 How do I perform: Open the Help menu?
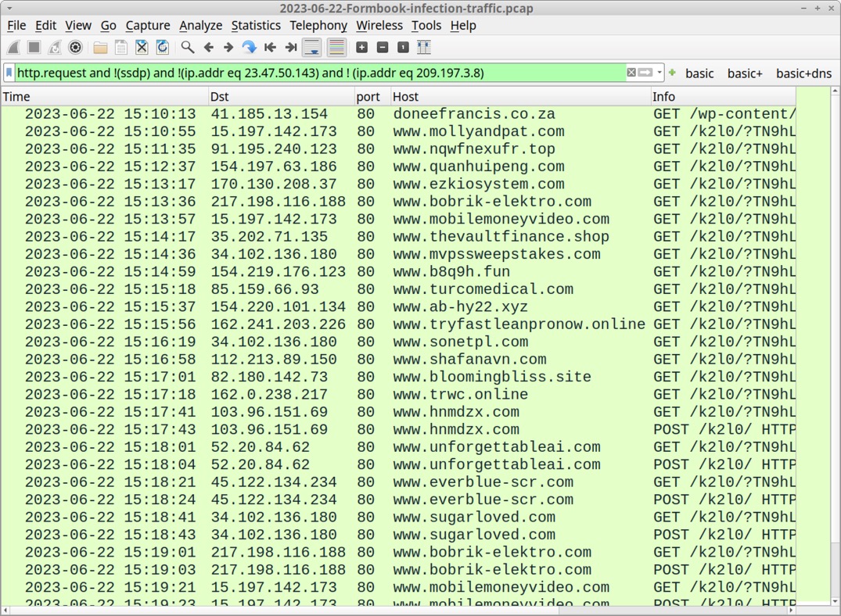click(463, 25)
